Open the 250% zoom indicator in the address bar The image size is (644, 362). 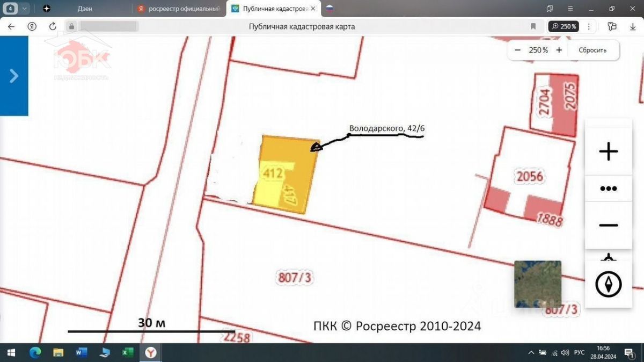[x=563, y=26]
